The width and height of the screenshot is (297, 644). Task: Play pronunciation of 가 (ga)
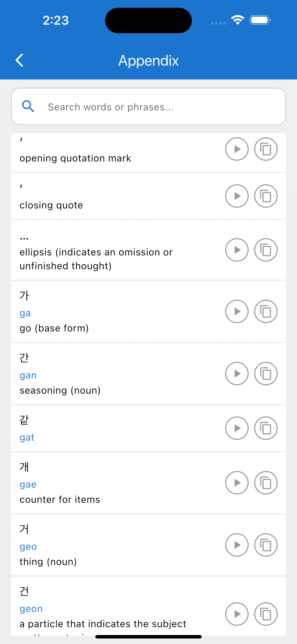(x=237, y=311)
